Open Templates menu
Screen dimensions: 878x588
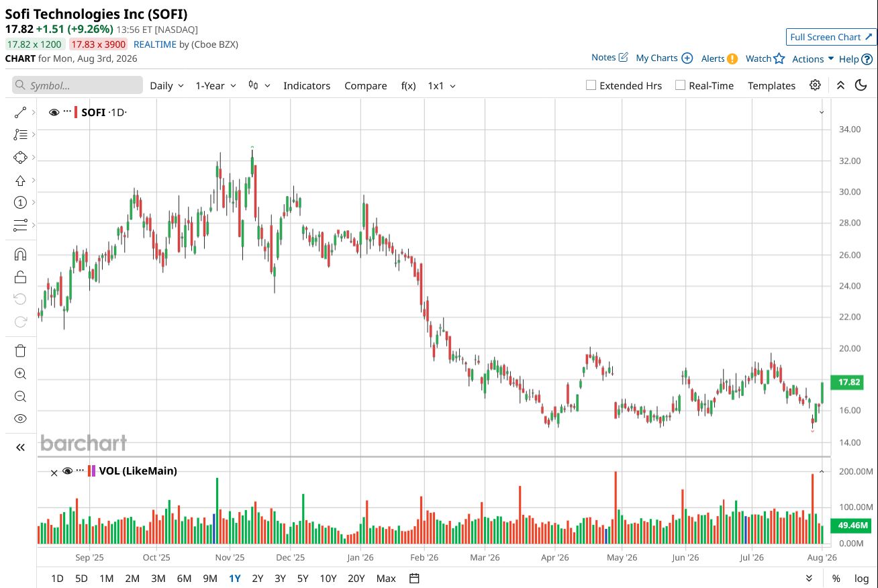click(771, 85)
